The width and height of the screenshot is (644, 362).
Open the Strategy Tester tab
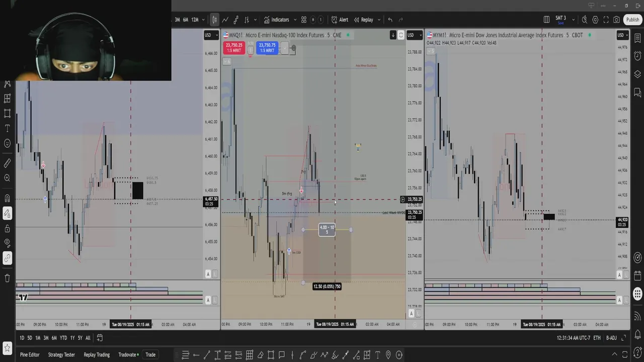[x=61, y=354]
